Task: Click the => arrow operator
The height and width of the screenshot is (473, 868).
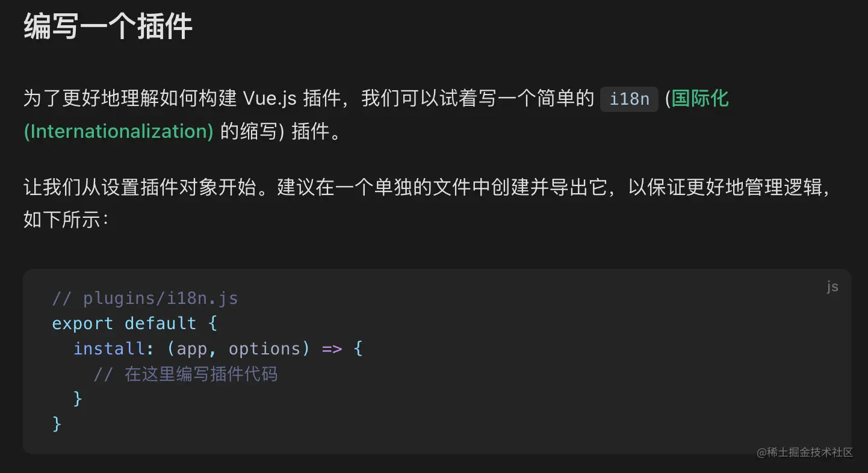Action: point(332,349)
